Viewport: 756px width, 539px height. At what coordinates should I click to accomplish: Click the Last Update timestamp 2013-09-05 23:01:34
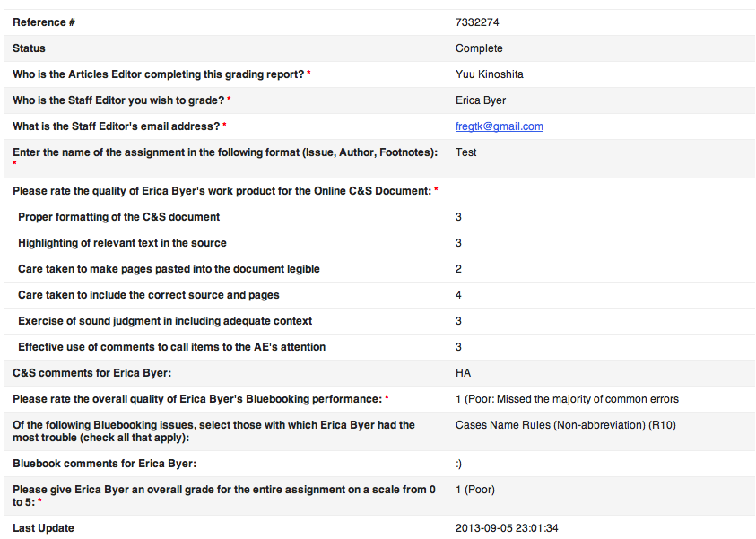coord(507,528)
